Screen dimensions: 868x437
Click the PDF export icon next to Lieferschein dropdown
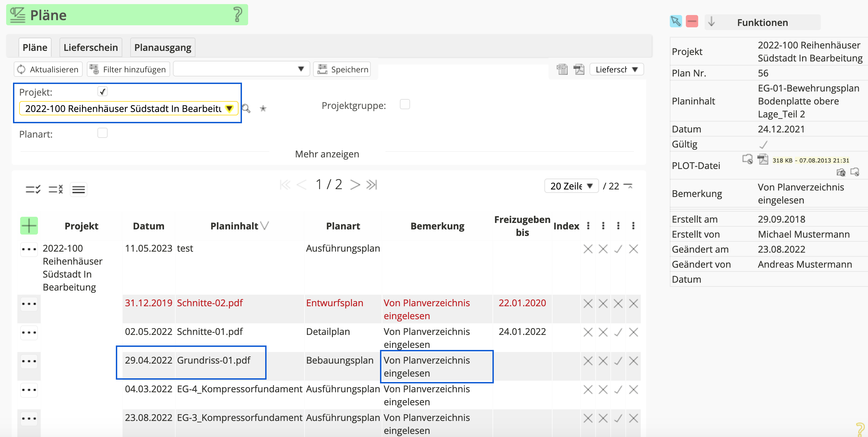tap(579, 69)
